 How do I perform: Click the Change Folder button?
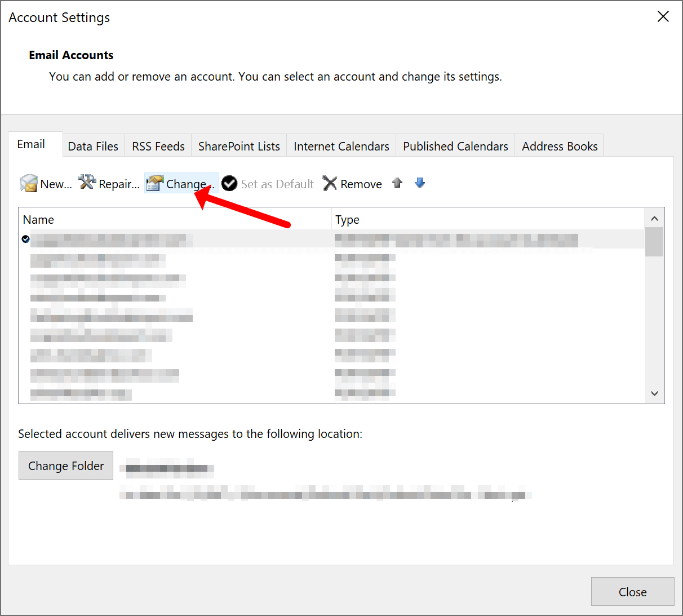[65, 465]
